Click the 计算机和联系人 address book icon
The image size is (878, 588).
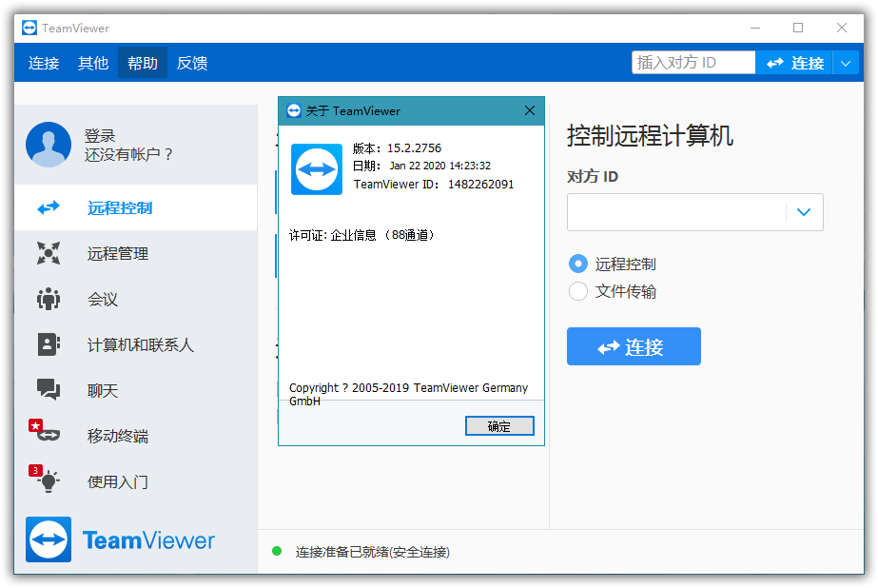point(49,344)
